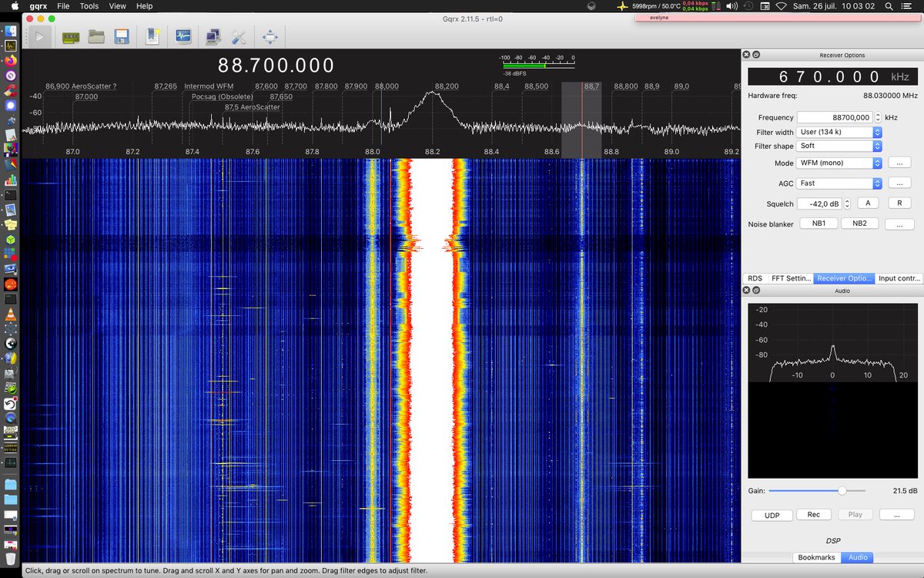Toggle noise blanker NB1
This screenshot has height=578, width=924.
(x=819, y=223)
